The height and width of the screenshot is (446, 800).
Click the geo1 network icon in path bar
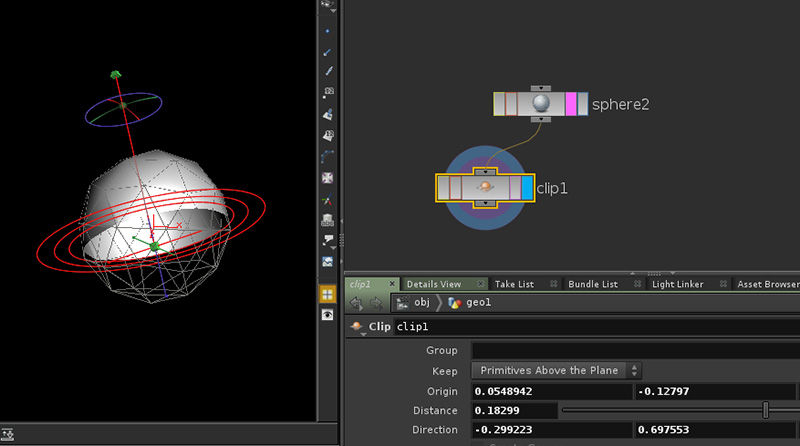click(x=456, y=303)
